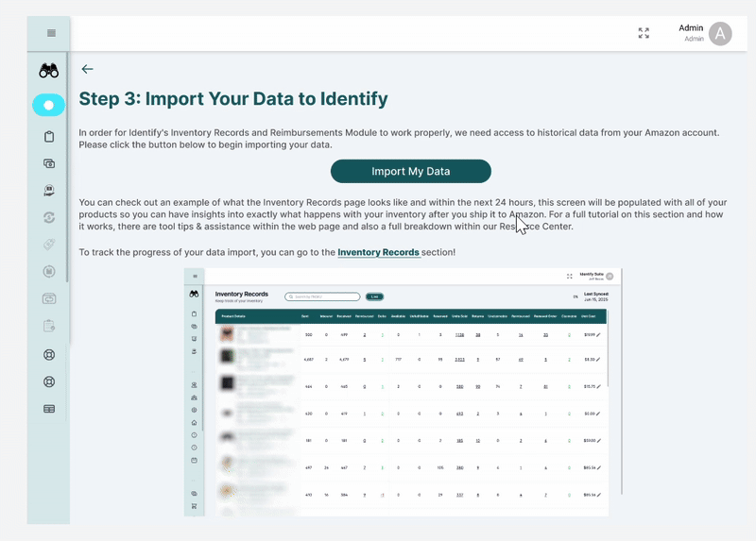The image size is (756, 541).
Task: Click the binoculars Identify logo
Action: point(48,71)
